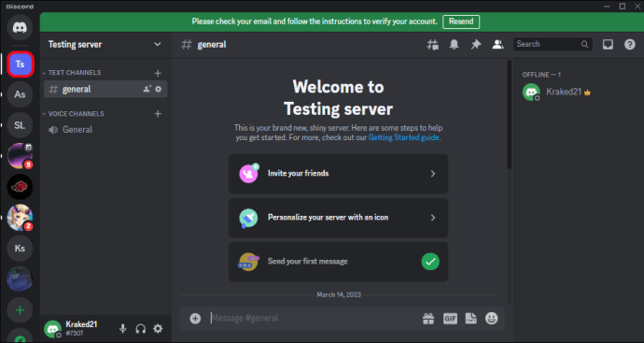Open the Inbox icon
This screenshot has height=343, width=644.
click(x=608, y=45)
